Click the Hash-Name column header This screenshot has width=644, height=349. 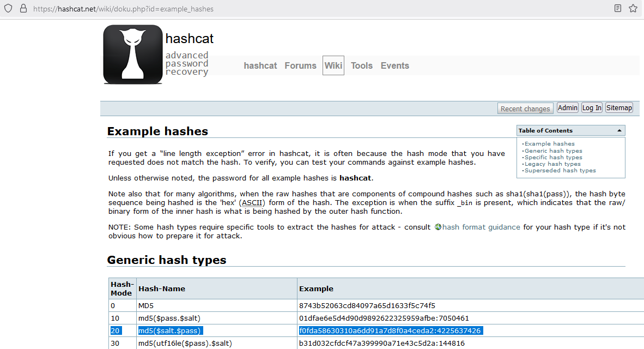click(x=217, y=288)
